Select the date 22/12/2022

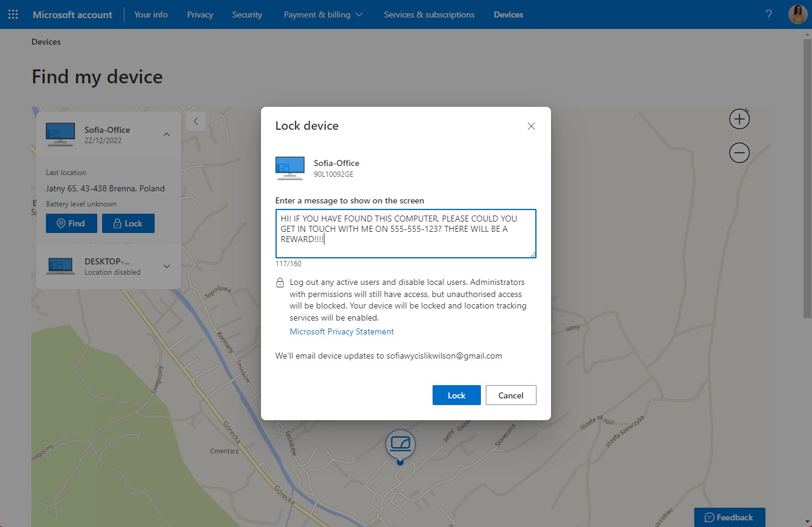coord(103,141)
